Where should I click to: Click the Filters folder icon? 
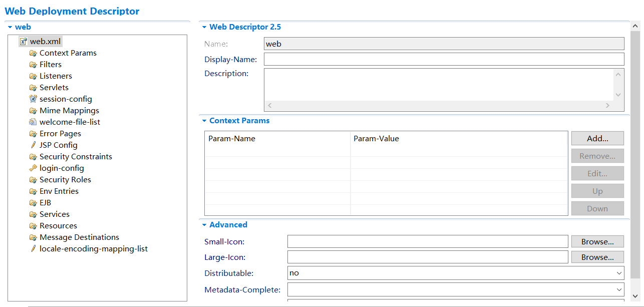point(33,65)
